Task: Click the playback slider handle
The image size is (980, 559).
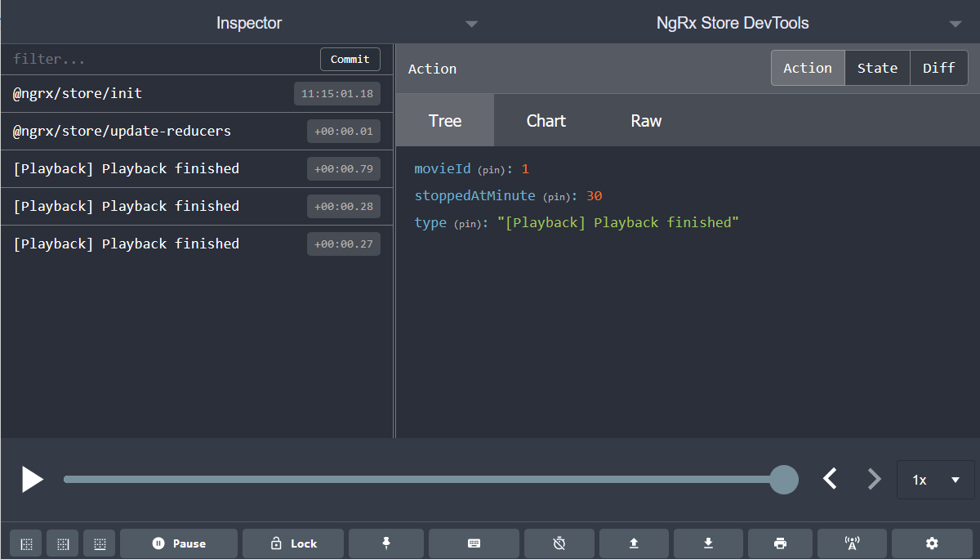Action: click(784, 480)
